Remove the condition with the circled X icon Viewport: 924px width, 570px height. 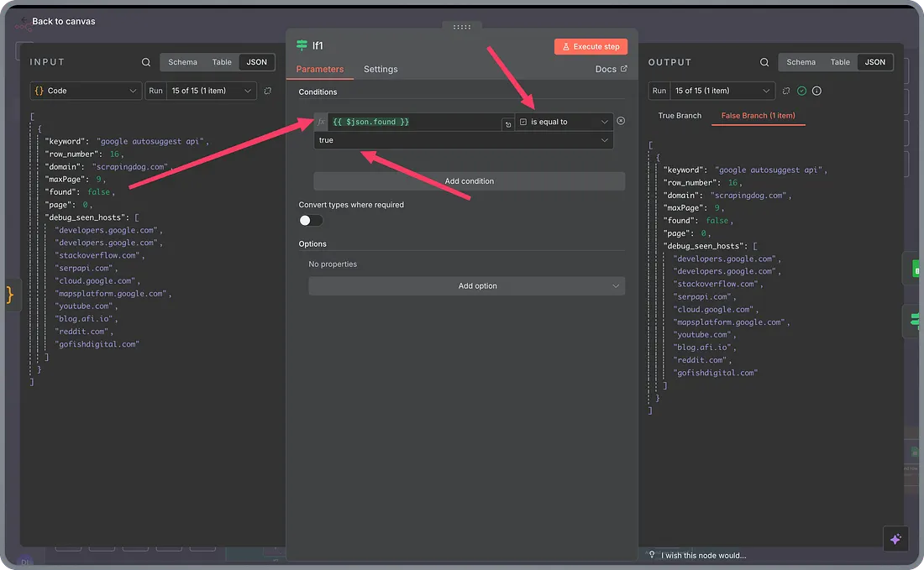(x=621, y=122)
